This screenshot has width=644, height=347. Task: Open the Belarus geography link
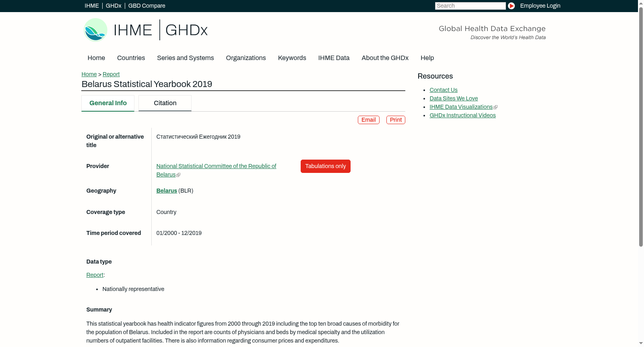tap(167, 191)
